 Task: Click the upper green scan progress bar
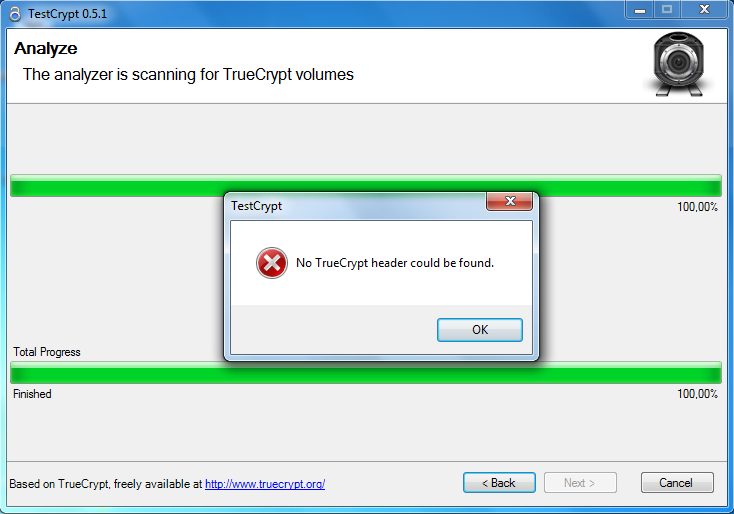point(366,186)
